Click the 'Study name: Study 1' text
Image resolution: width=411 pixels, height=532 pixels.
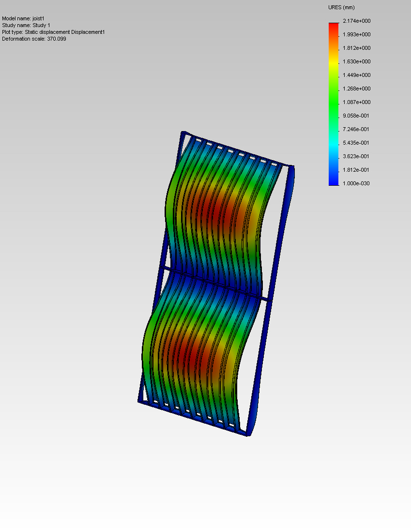coord(26,26)
